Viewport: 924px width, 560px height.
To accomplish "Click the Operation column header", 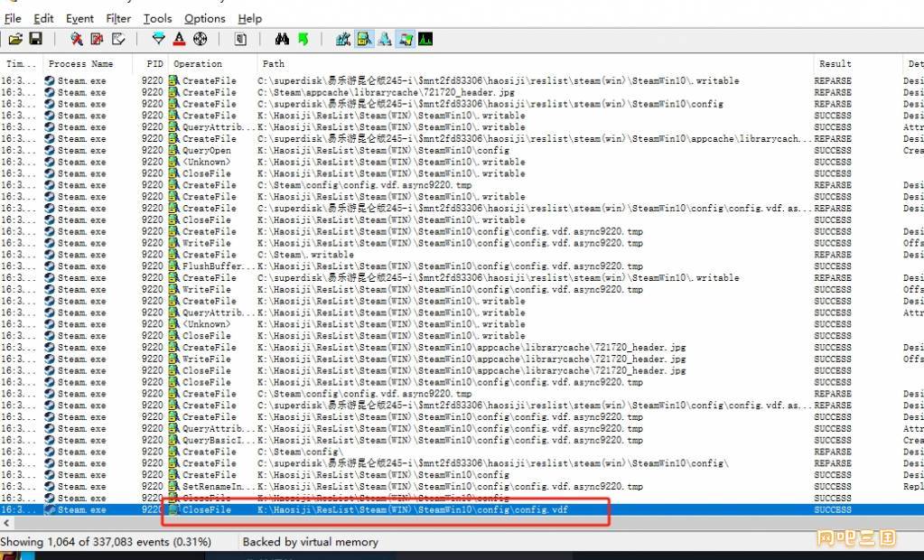I will coord(198,64).
